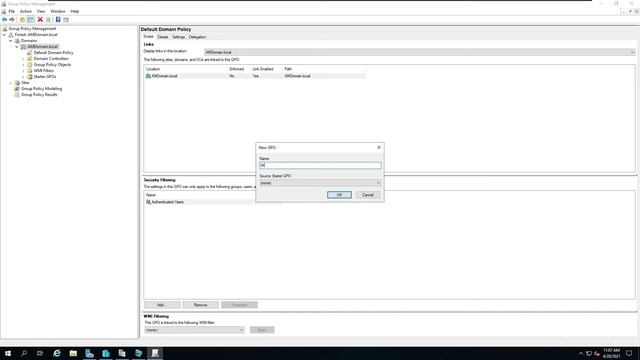Screen dimensions: 640x360
Task: Launch Internet Explorer from taskbar
Action: pyautogui.click(x=57, y=353)
